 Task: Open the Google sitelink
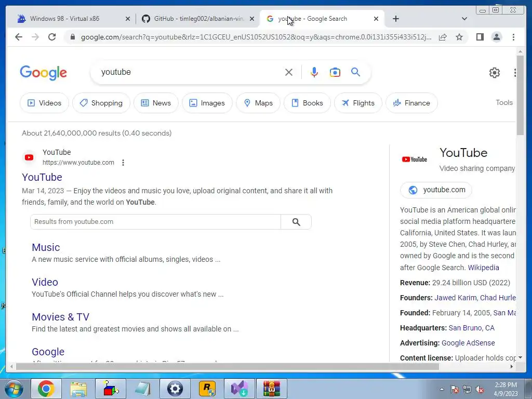48,352
